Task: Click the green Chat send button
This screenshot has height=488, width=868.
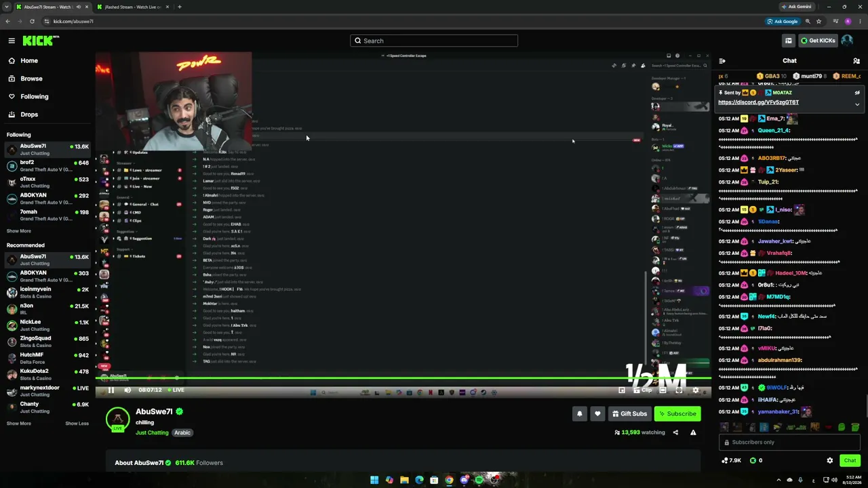Action: 850,460
